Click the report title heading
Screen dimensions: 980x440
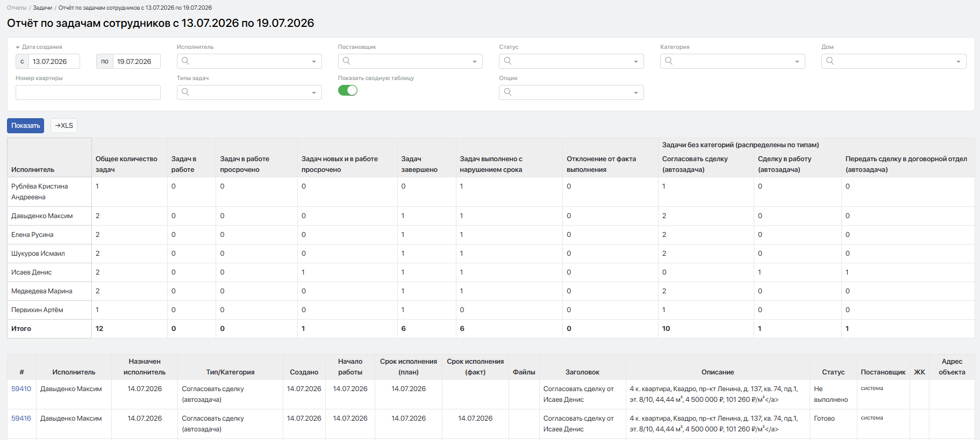coord(161,23)
